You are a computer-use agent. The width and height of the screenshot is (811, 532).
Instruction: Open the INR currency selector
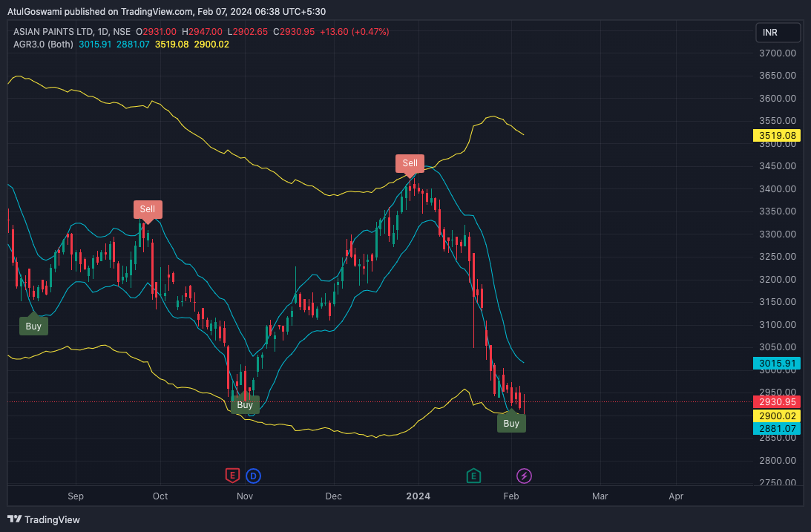pyautogui.click(x=778, y=32)
